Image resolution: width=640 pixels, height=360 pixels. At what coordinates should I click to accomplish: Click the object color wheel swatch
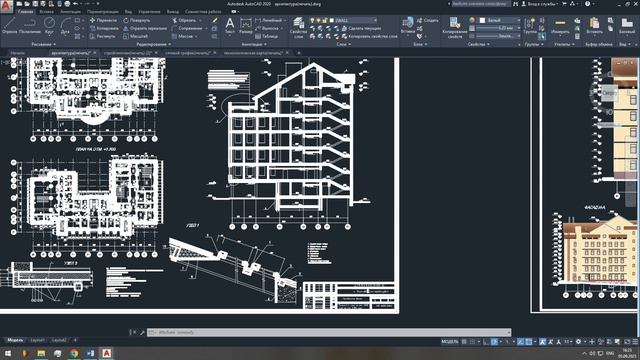point(472,20)
